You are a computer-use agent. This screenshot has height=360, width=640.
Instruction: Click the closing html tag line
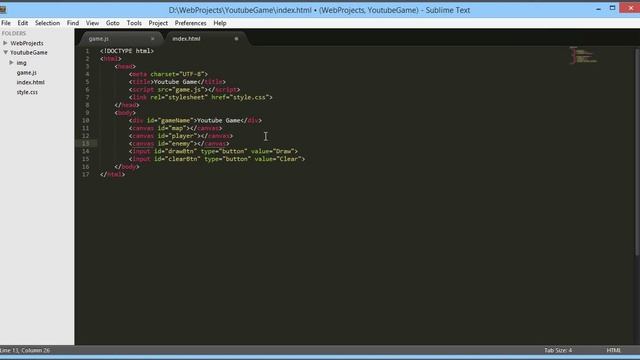112,175
